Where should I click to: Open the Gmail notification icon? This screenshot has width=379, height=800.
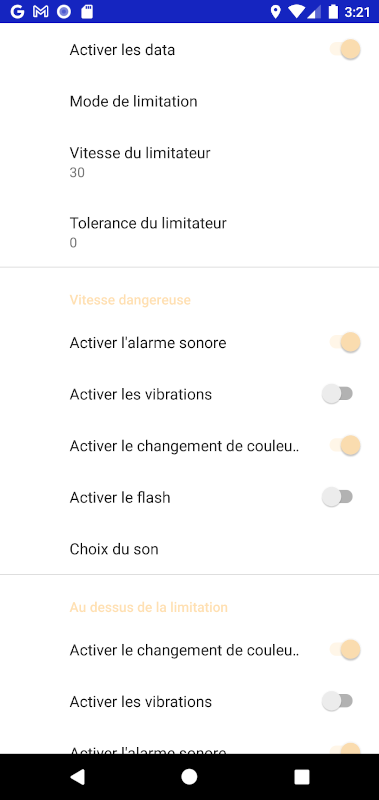[x=40, y=12]
